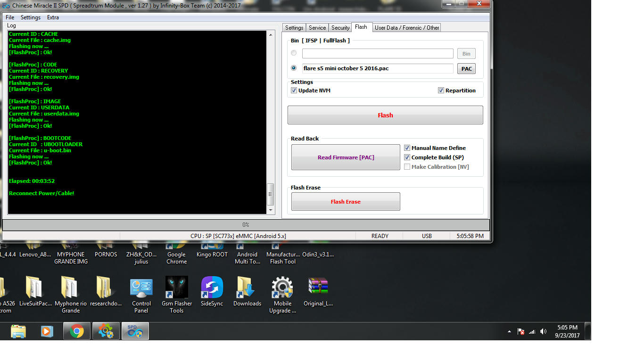
Task: Click the SPD module taskbar icon
Action: click(x=135, y=331)
